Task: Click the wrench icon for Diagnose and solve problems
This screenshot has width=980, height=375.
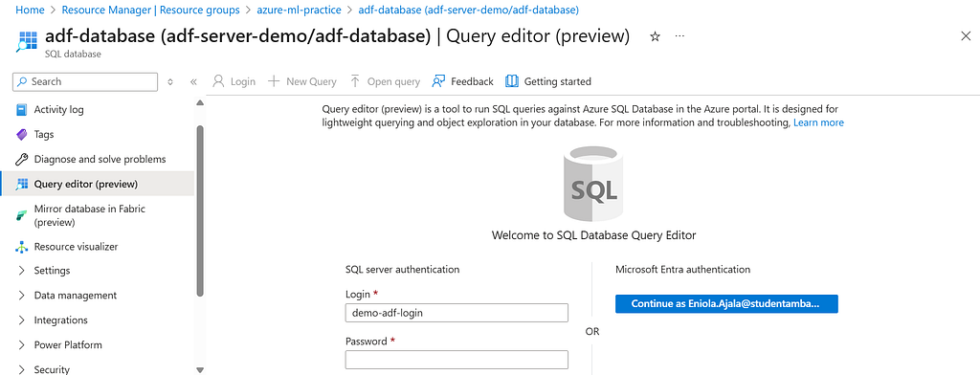Action: [x=22, y=159]
